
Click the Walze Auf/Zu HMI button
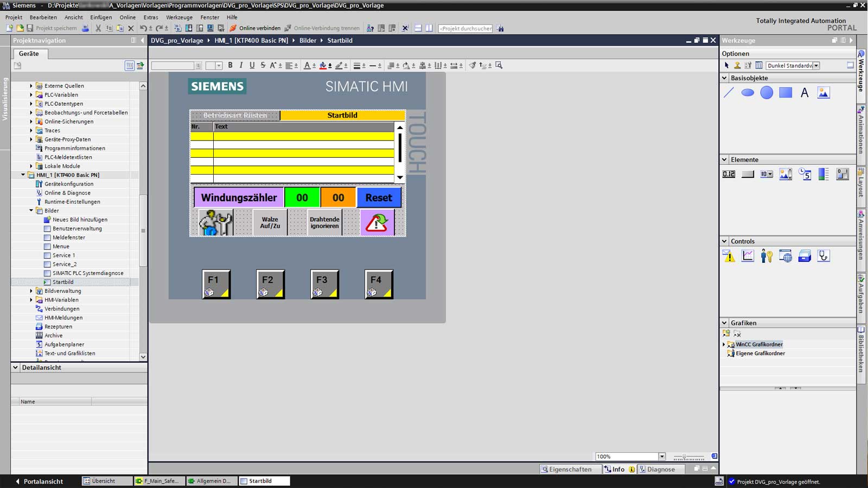click(x=270, y=223)
